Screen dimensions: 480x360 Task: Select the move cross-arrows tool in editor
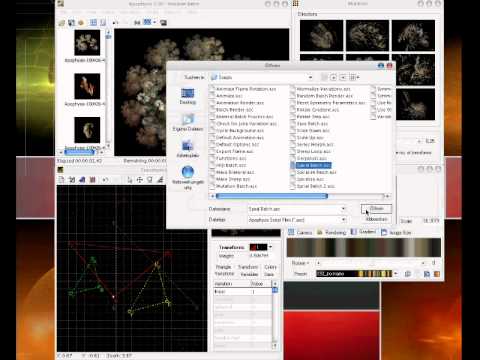coord(140,180)
